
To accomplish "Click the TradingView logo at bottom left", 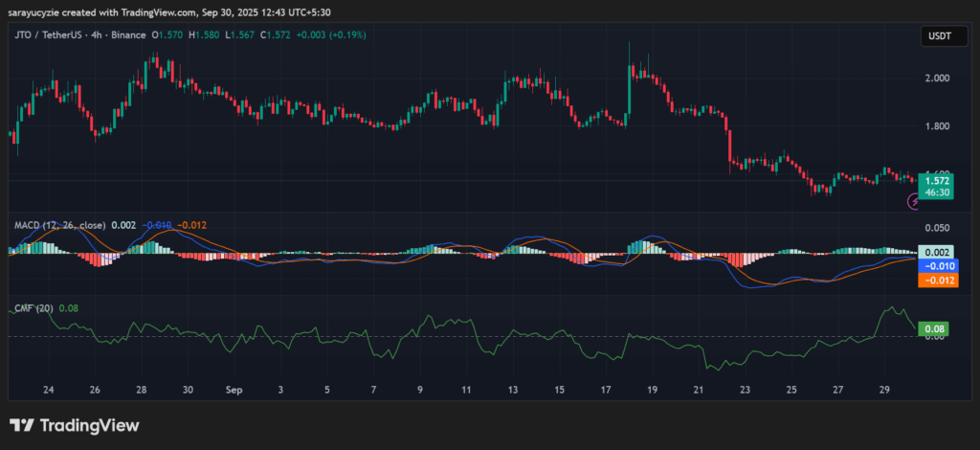I will [x=74, y=425].
